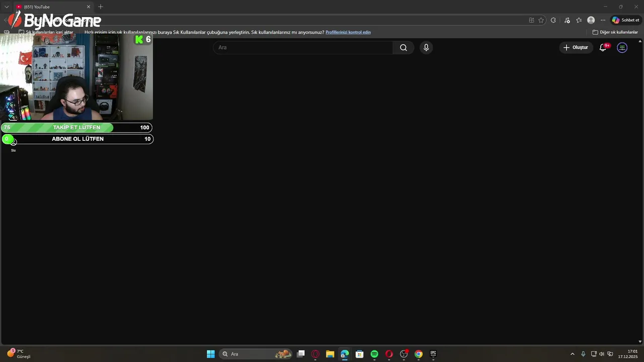Viewport: 644px width, 362px height.
Task: Open Copilot Sohbet et button
Action: point(625,20)
